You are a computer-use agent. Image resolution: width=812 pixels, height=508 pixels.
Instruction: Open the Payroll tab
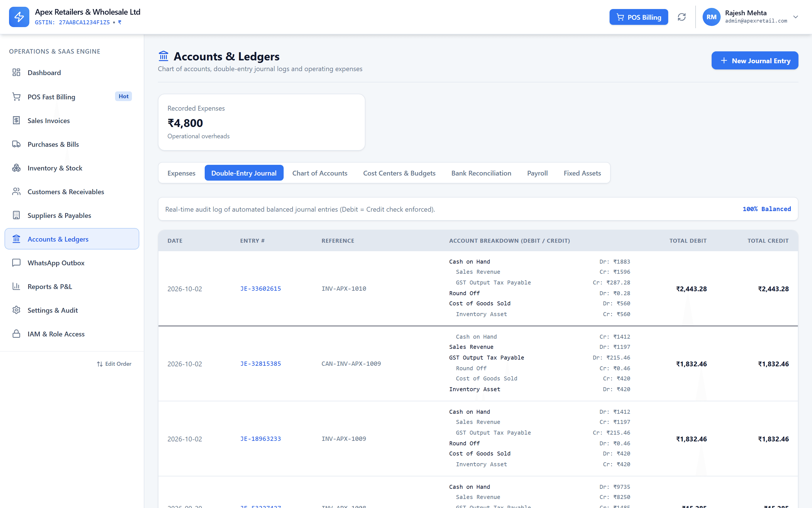click(x=537, y=173)
